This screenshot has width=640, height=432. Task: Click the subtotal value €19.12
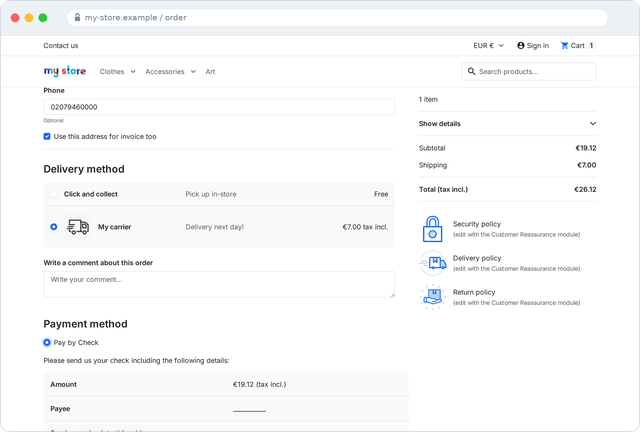coord(586,148)
